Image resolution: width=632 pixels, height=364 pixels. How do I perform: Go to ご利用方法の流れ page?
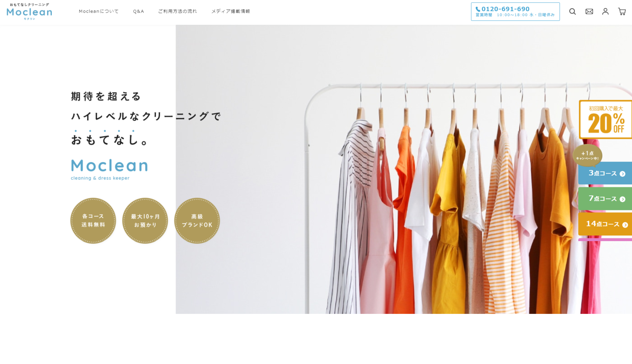tap(177, 11)
